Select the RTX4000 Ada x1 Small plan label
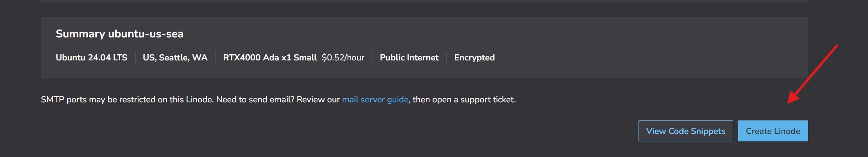The image size is (868, 157). [x=270, y=58]
